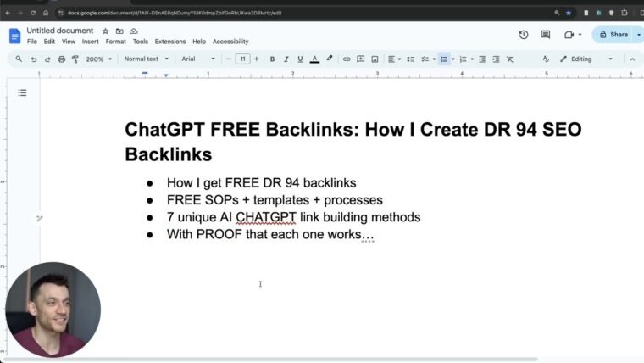This screenshot has height=363, width=644.
Task: Search the menus magnifier icon
Action: 19,59
